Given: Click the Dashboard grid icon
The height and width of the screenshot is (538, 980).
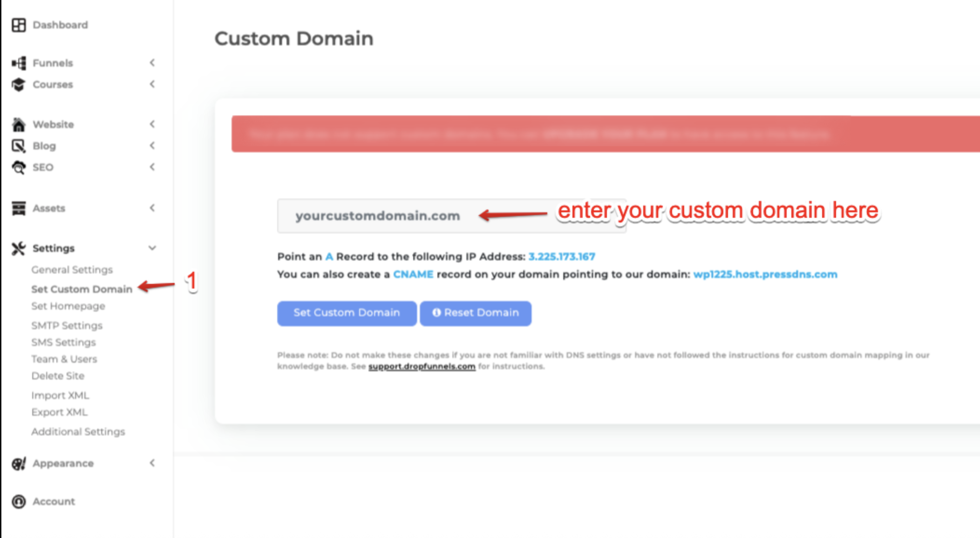Looking at the screenshot, I should [x=19, y=25].
